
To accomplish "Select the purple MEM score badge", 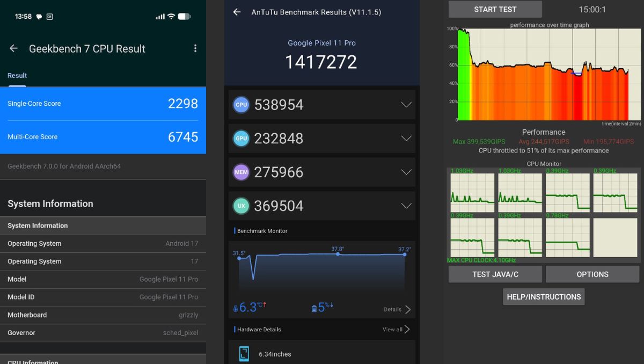I will (x=241, y=172).
